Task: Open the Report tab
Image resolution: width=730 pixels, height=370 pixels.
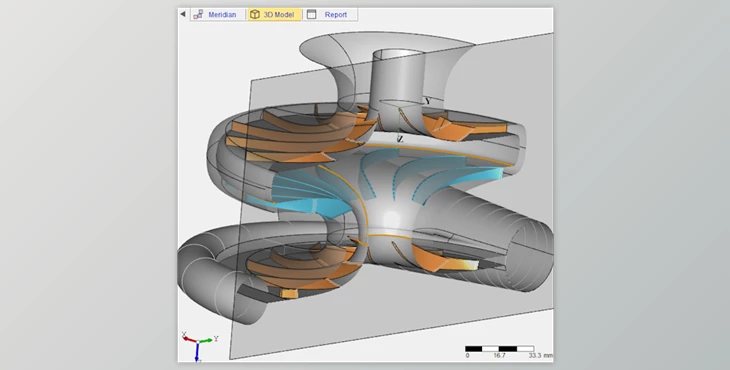Action: click(331, 14)
